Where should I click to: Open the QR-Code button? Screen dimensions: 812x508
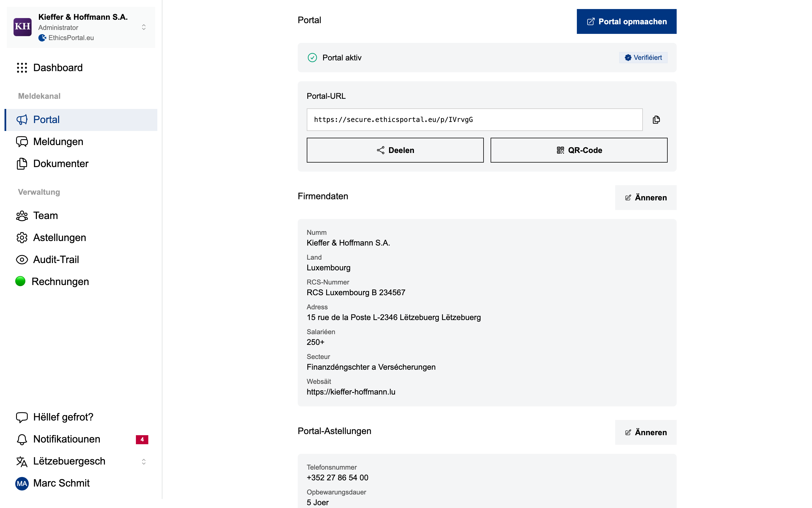pyautogui.click(x=579, y=150)
